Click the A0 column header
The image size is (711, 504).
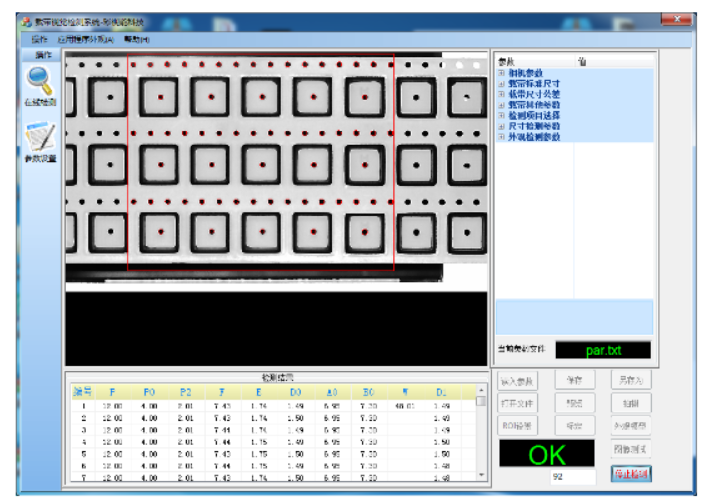tap(332, 392)
